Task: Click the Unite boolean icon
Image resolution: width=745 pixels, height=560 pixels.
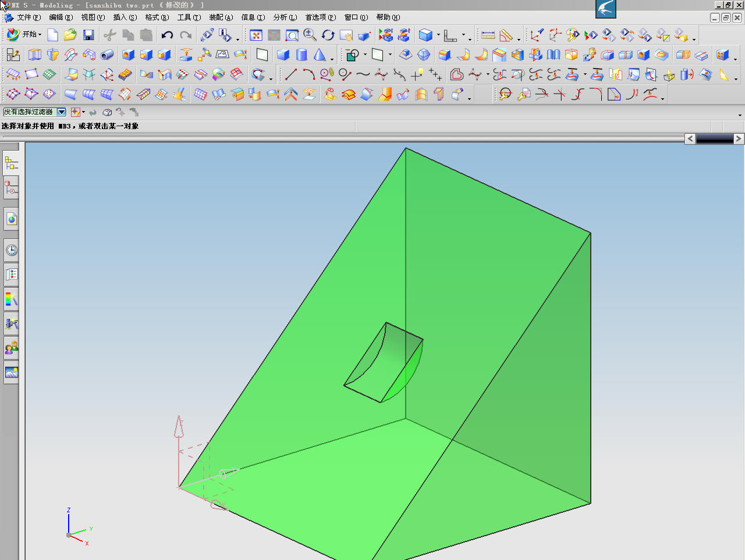Action: tap(352, 55)
